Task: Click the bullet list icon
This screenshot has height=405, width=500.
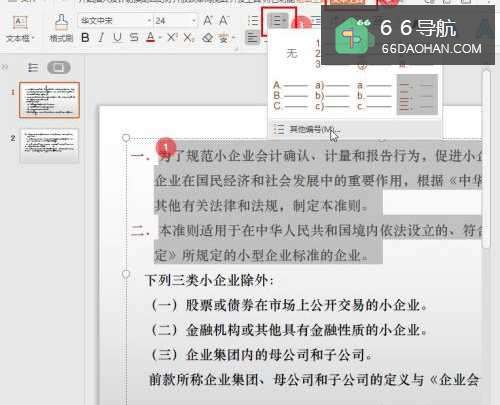Action: click(253, 21)
